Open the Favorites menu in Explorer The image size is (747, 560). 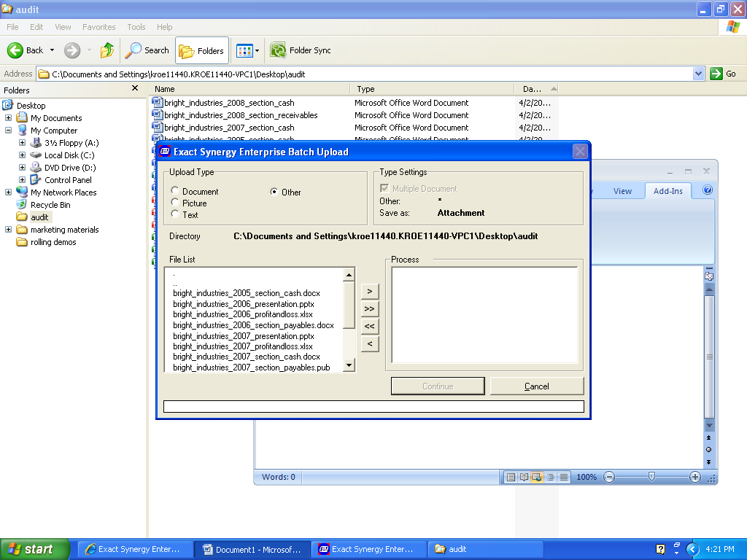point(98,27)
